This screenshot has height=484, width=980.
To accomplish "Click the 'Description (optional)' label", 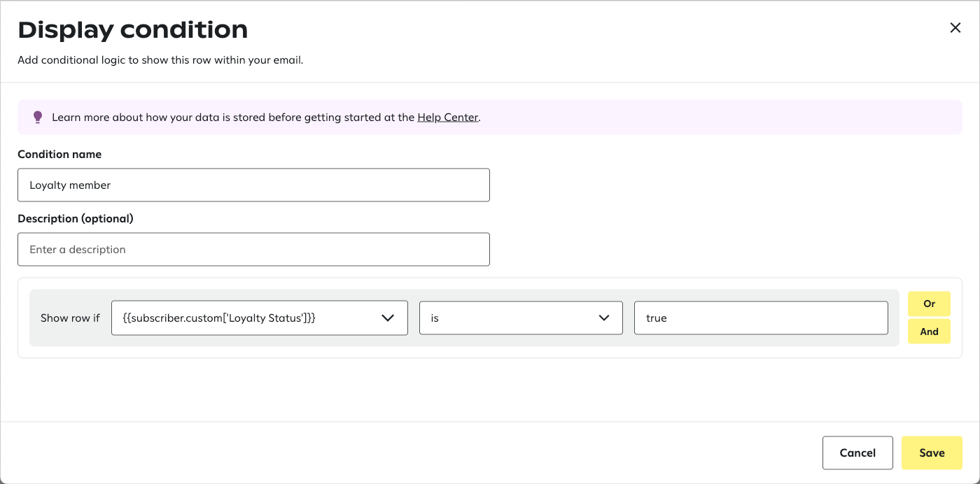I will pyautogui.click(x=76, y=218).
